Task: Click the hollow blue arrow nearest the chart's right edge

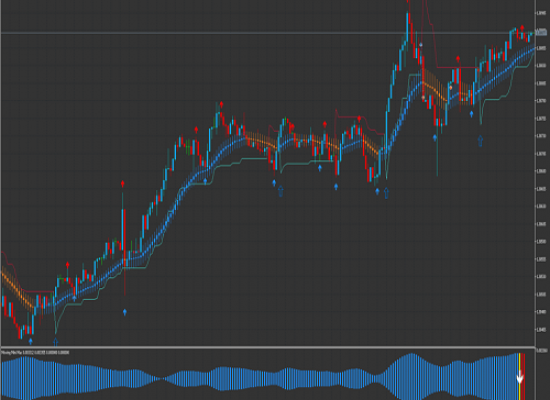Action: [x=481, y=141]
